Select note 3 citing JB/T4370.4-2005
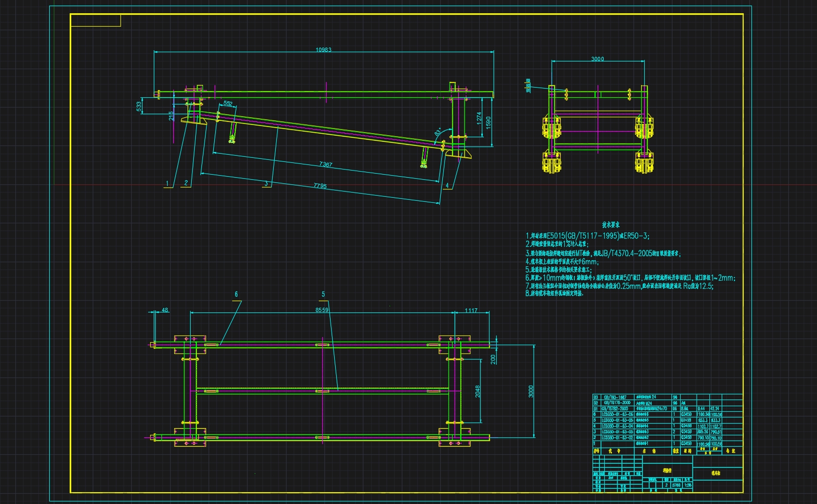The image size is (817, 504). (x=603, y=253)
